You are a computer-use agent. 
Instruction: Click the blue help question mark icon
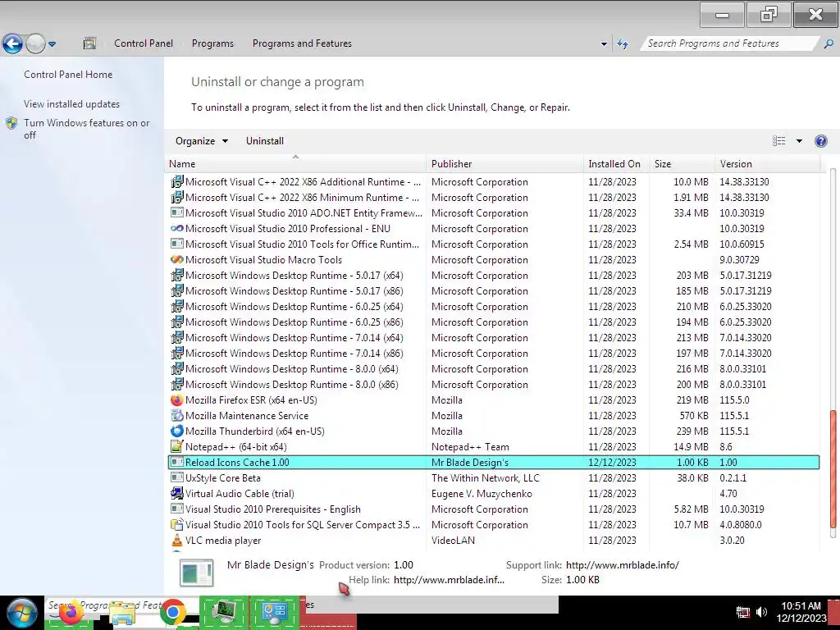tap(820, 141)
